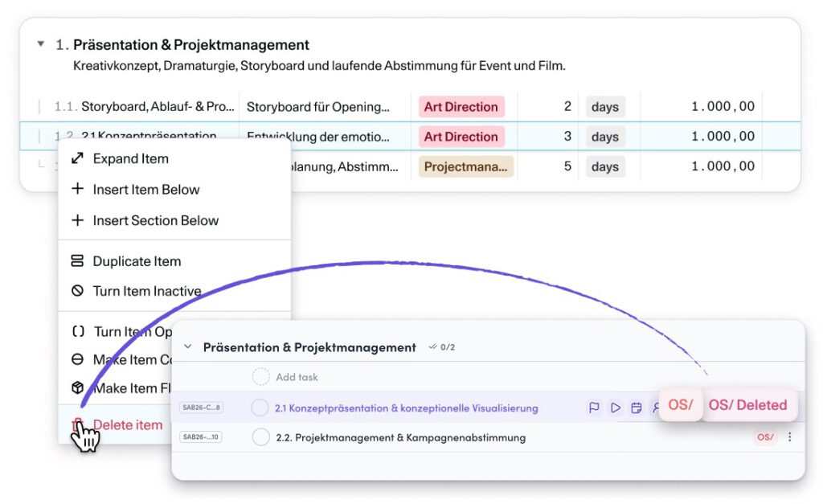Collapse the Präsentation & Projektmanagement task group chevron

tap(187, 347)
